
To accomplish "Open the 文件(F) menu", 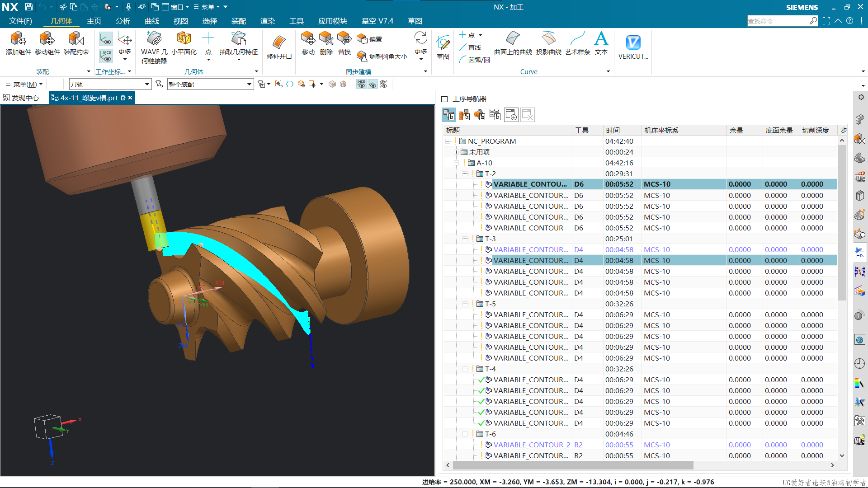I will pyautogui.click(x=20, y=21).
